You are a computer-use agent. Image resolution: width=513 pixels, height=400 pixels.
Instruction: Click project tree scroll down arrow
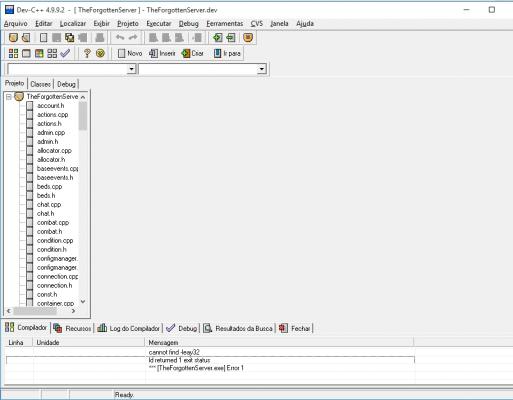[x=83, y=302]
